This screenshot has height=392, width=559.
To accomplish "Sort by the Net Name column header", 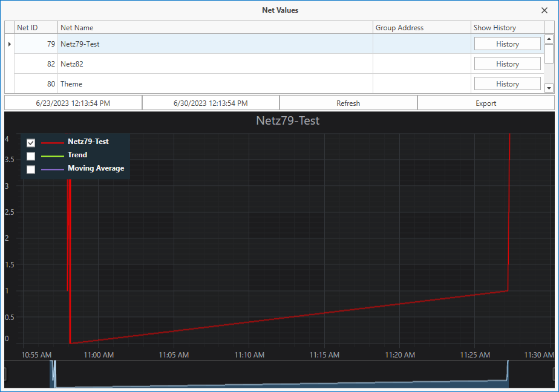I will click(x=215, y=27).
